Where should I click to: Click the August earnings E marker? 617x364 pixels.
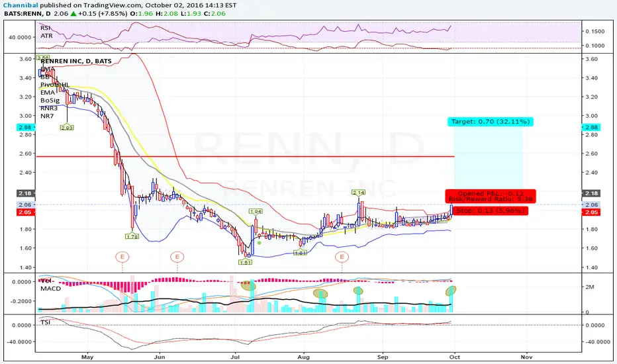(x=342, y=257)
